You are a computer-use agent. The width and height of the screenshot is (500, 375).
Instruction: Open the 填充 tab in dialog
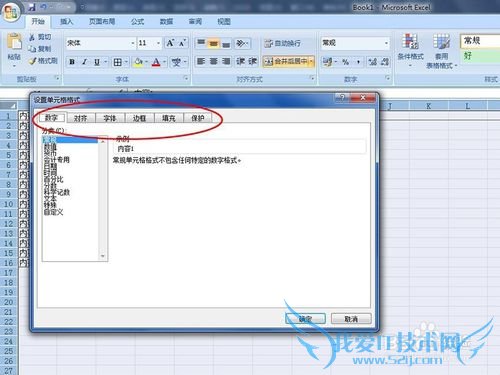169,118
